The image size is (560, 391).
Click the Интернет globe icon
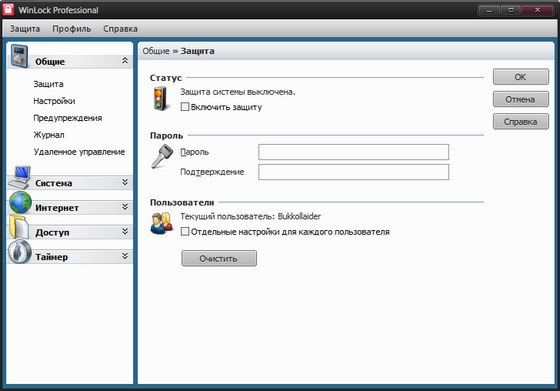[x=20, y=202]
